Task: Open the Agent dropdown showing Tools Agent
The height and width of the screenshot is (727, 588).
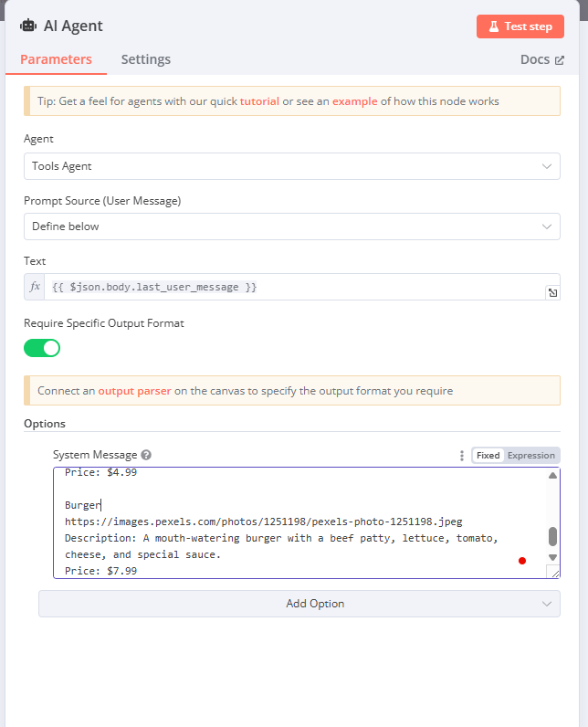Action: click(292, 166)
